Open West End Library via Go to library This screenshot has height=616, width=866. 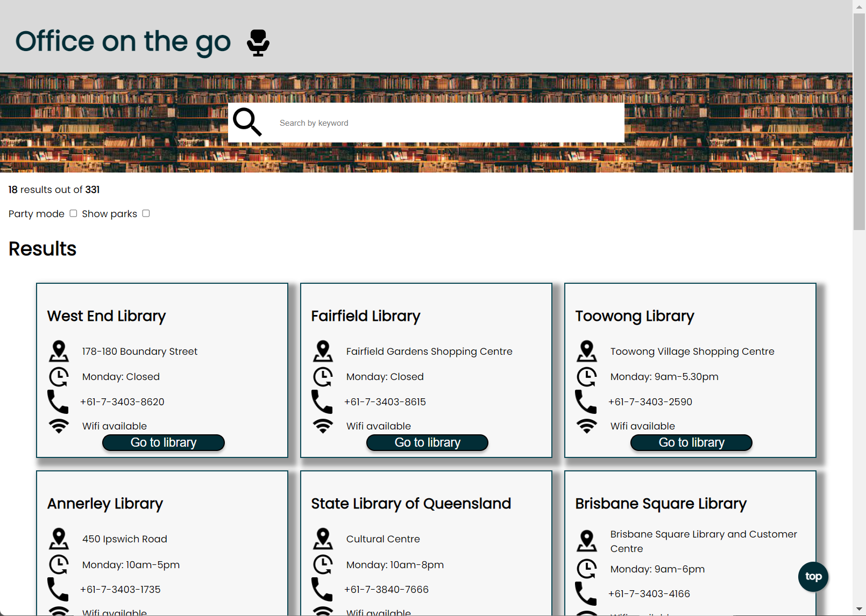(164, 442)
